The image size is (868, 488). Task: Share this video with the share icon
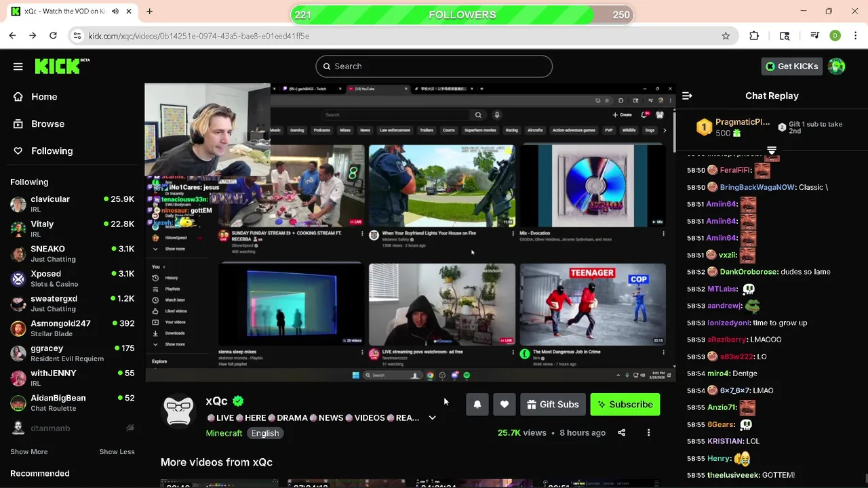click(621, 433)
